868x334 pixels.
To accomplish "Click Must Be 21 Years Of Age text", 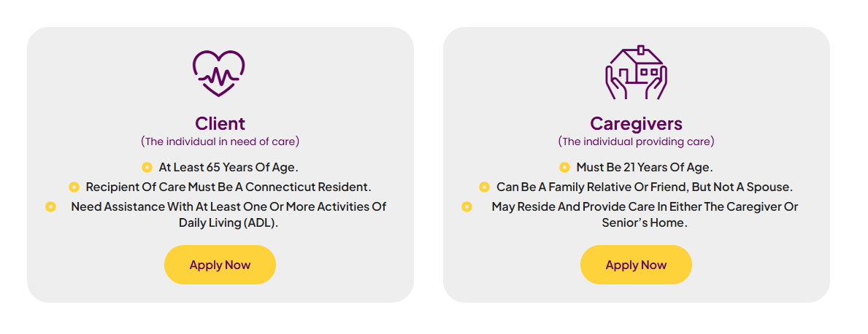I will 645,167.
